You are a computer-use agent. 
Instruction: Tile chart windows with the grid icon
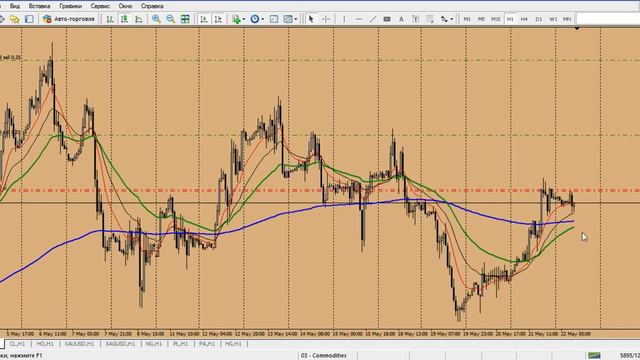coord(185,19)
